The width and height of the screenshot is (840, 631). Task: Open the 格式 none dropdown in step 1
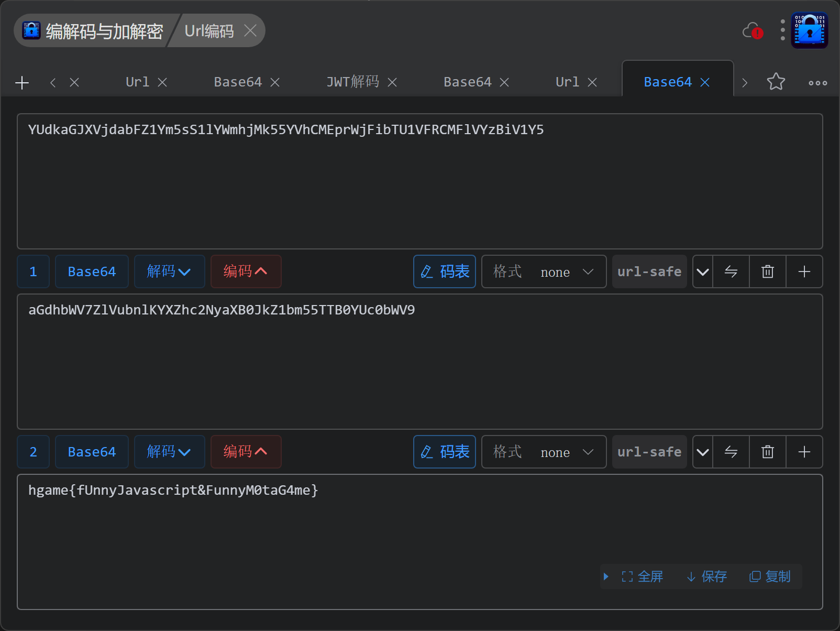pos(544,271)
